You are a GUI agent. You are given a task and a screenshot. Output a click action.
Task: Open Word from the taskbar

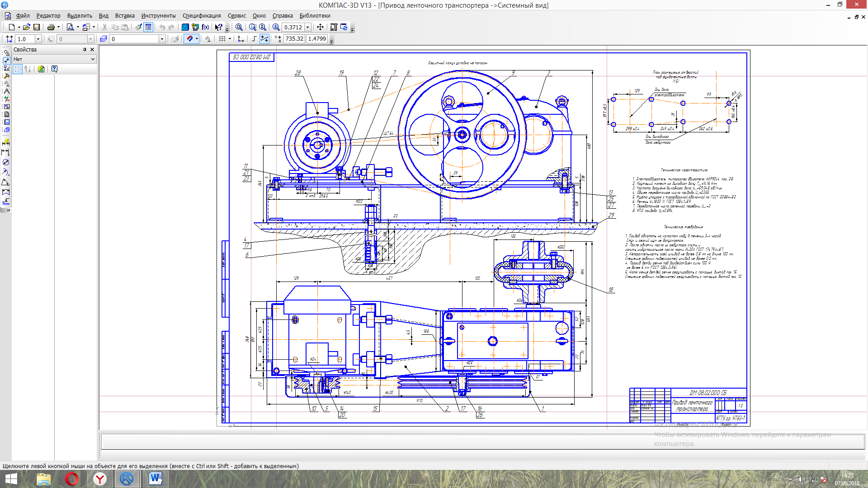[x=155, y=479]
